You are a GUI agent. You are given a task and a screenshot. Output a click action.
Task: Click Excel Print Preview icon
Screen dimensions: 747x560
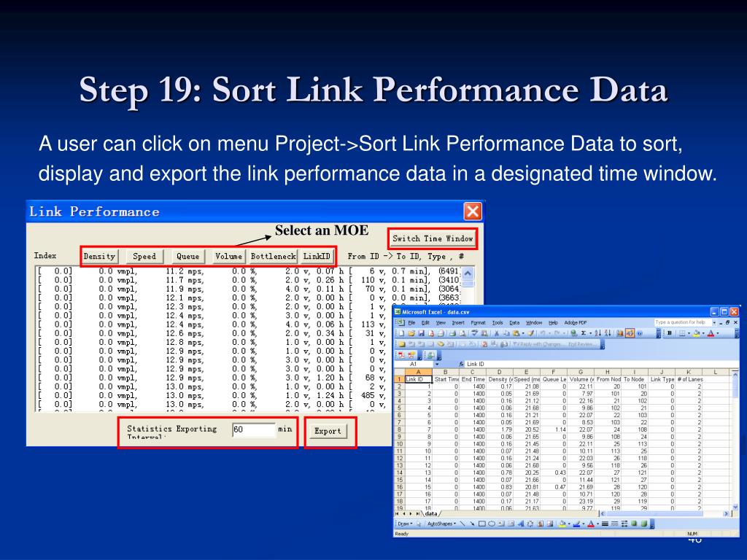click(x=462, y=332)
